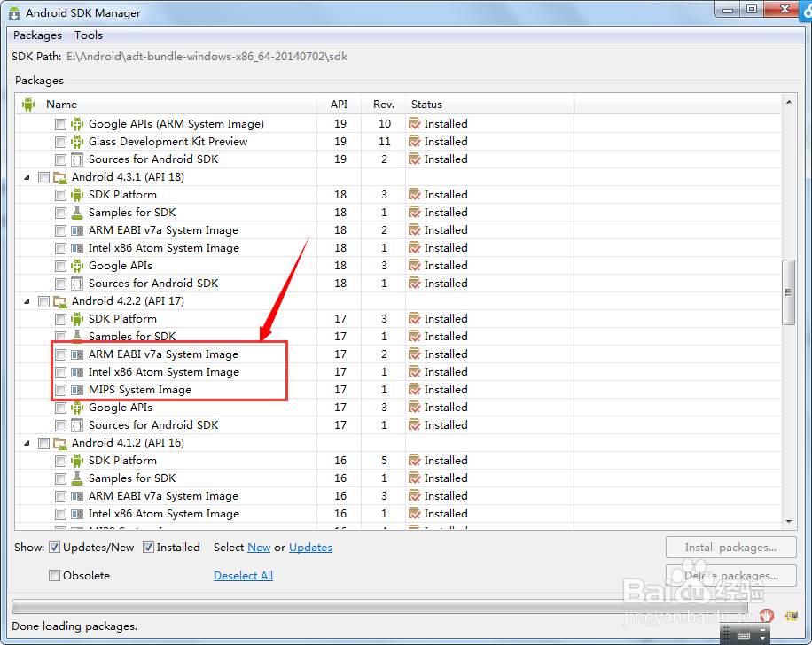Click the ARM EABI v7a API 17 system image icon
812x645 pixels.
77,354
